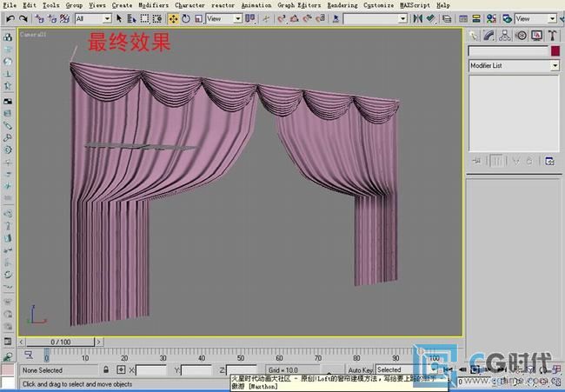Toggle the 3D Snaps button

pyautogui.click(x=282, y=18)
